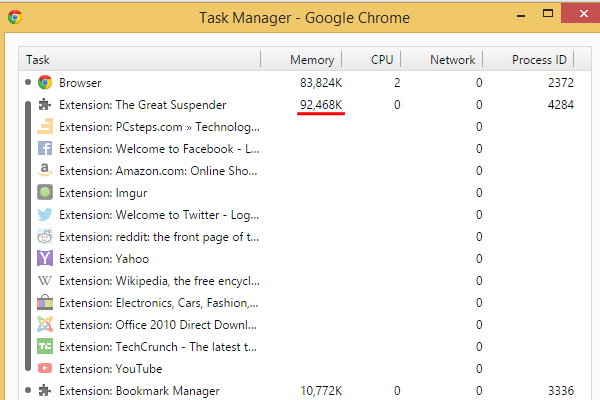Click Process ID 3336
This screenshot has height=400, width=600.
pos(561,390)
